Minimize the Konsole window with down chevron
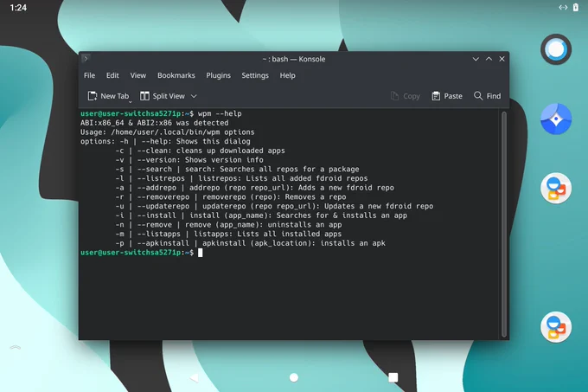588x392 pixels. pyautogui.click(x=476, y=59)
